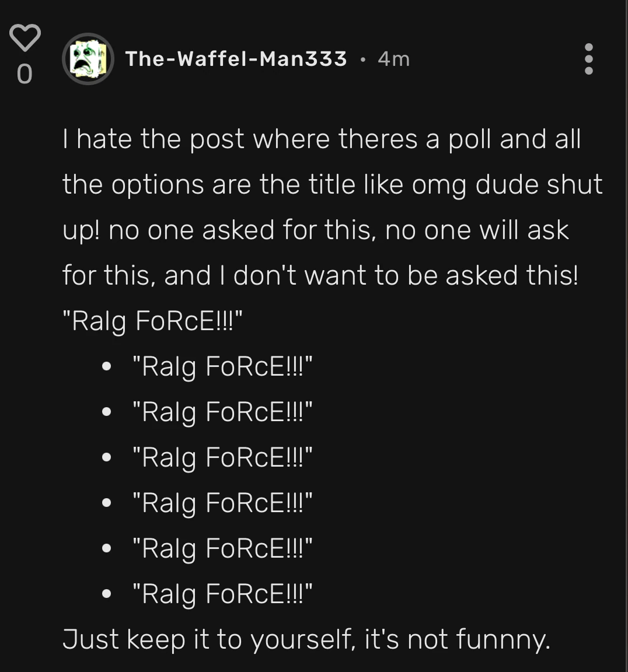Expand the overflow menu beside the comment
Viewport: 628px width, 672px height.
(x=588, y=60)
